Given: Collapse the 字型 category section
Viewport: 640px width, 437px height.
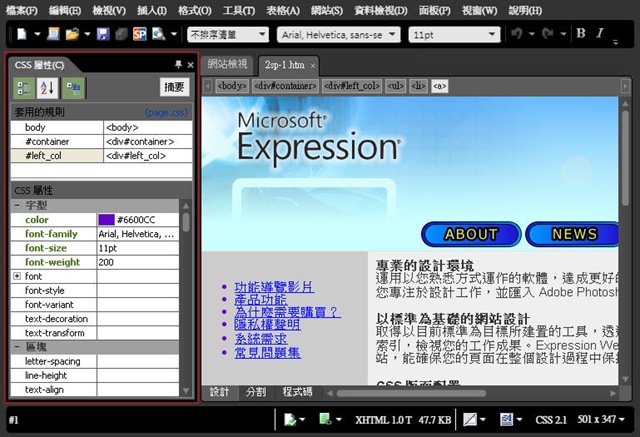Looking at the screenshot, I should (17, 205).
